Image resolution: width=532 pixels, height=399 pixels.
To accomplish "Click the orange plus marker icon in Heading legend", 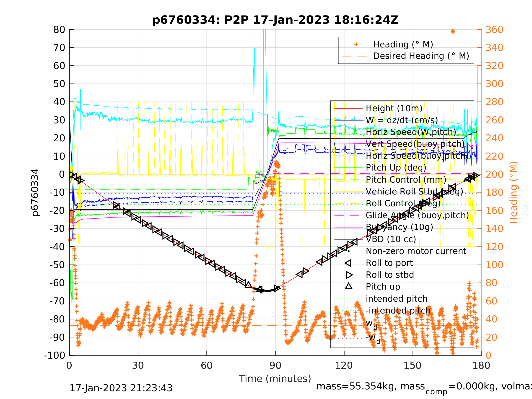I will 356,44.
